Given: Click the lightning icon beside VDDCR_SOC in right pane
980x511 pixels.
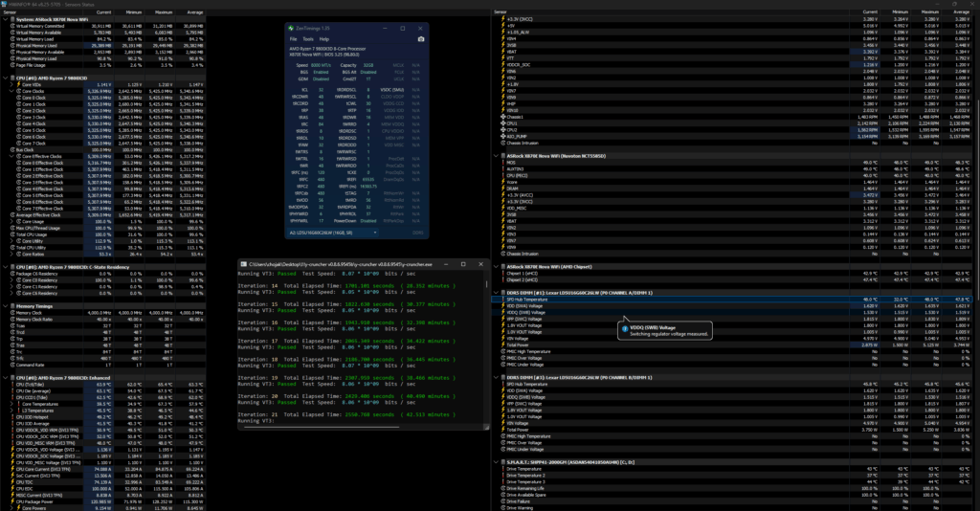Looking at the screenshot, I should (x=503, y=65).
